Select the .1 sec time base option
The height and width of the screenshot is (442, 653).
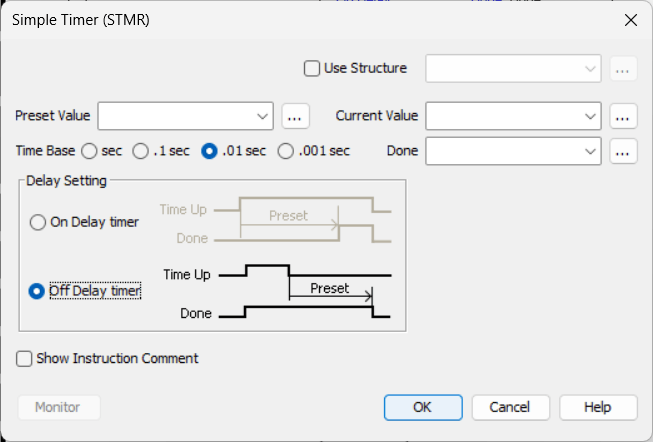tap(140, 151)
